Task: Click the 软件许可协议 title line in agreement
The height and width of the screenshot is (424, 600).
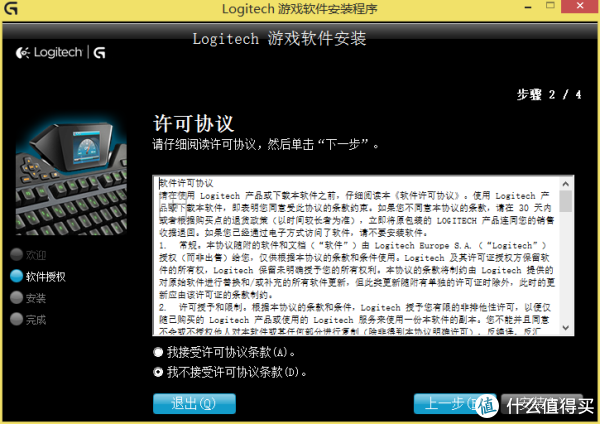Action: click(186, 183)
